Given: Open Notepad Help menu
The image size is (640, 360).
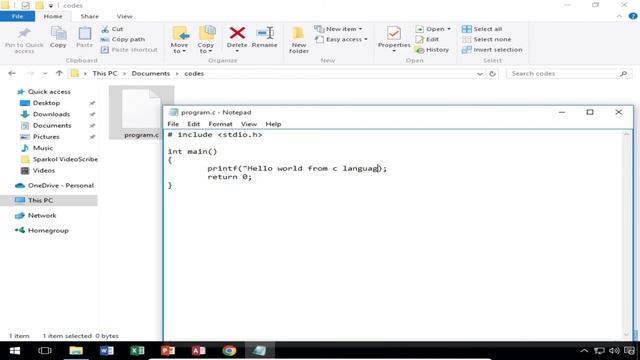Looking at the screenshot, I should [273, 124].
